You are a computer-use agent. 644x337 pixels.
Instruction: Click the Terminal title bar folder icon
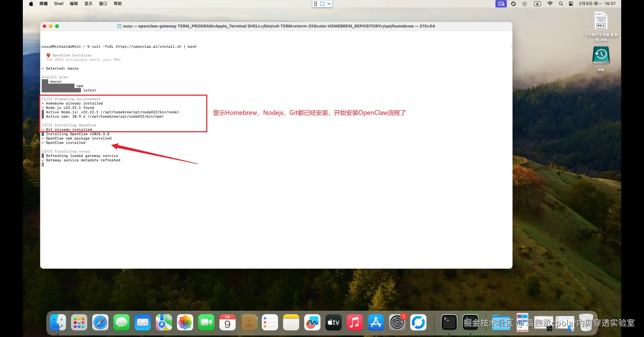pos(119,26)
